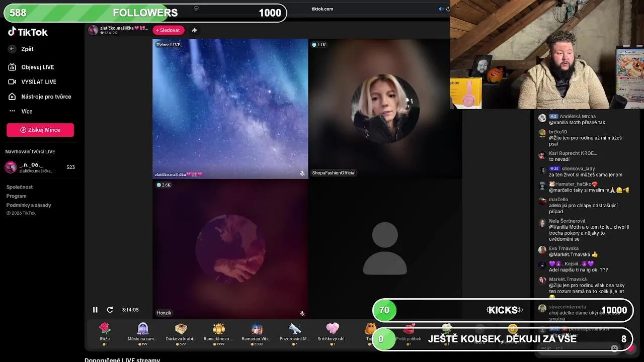
Task: Click the Doporučené LIVE streamy heading
Action: 122,360
